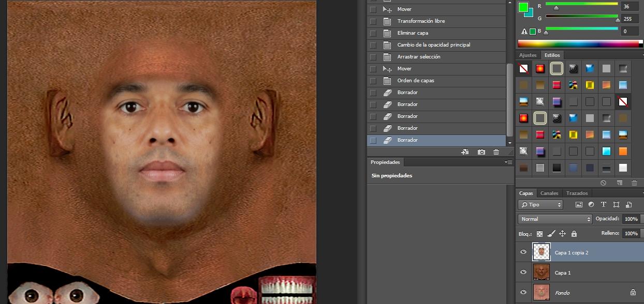Open the Tipo layer filter dropdown
Screen dimensions: 644x304
541,205
